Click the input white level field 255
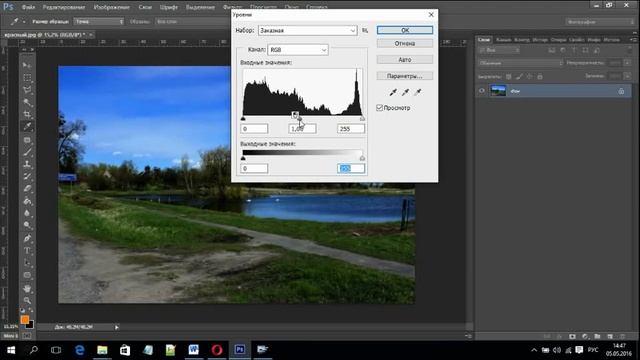Screen dimensions: 640x360 pos(351,129)
